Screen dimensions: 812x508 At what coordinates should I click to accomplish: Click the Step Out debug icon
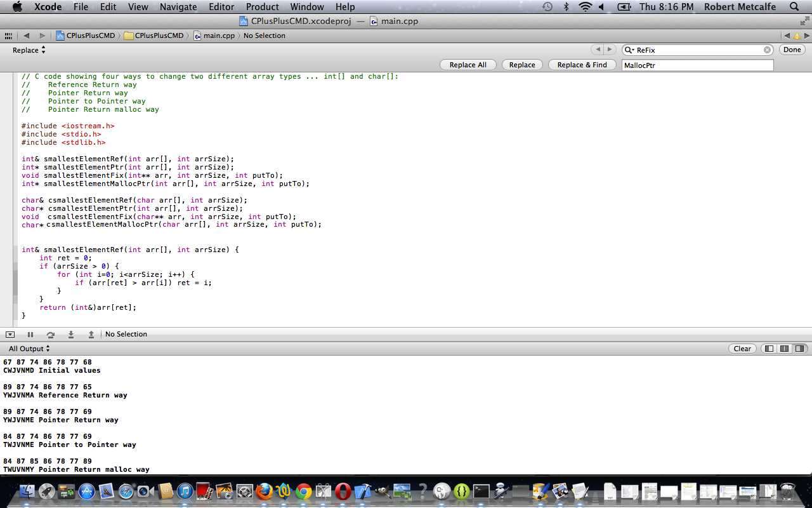tap(91, 334)
